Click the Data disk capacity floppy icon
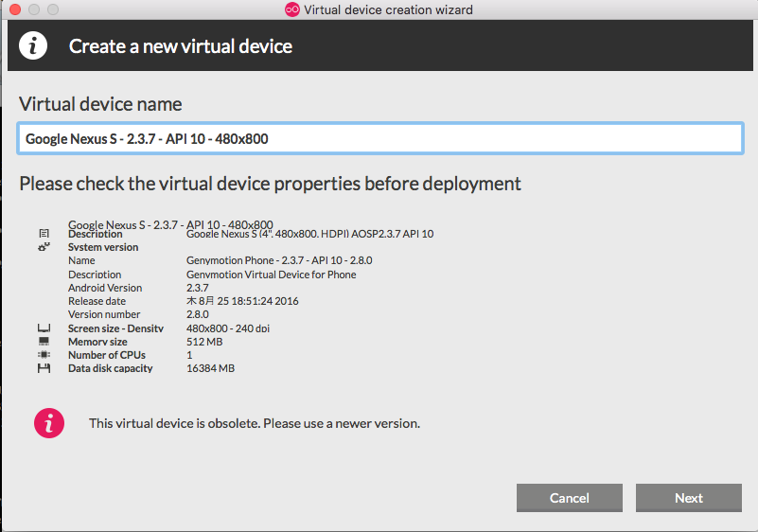758x532 pixels. click(44, 368)
